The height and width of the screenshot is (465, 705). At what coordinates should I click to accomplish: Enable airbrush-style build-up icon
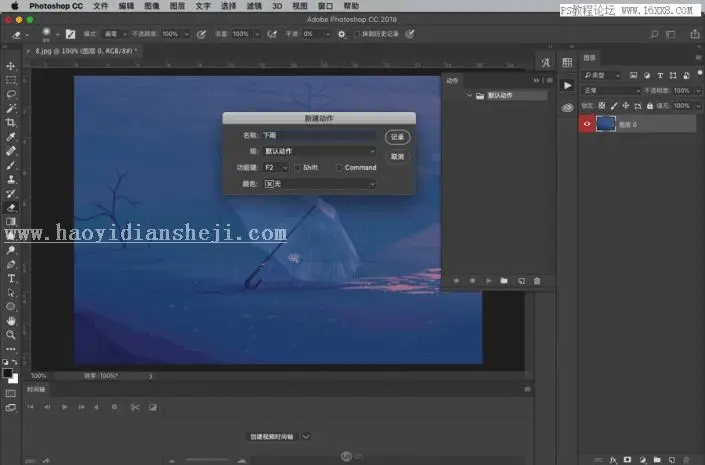click(x=272, y=34)
